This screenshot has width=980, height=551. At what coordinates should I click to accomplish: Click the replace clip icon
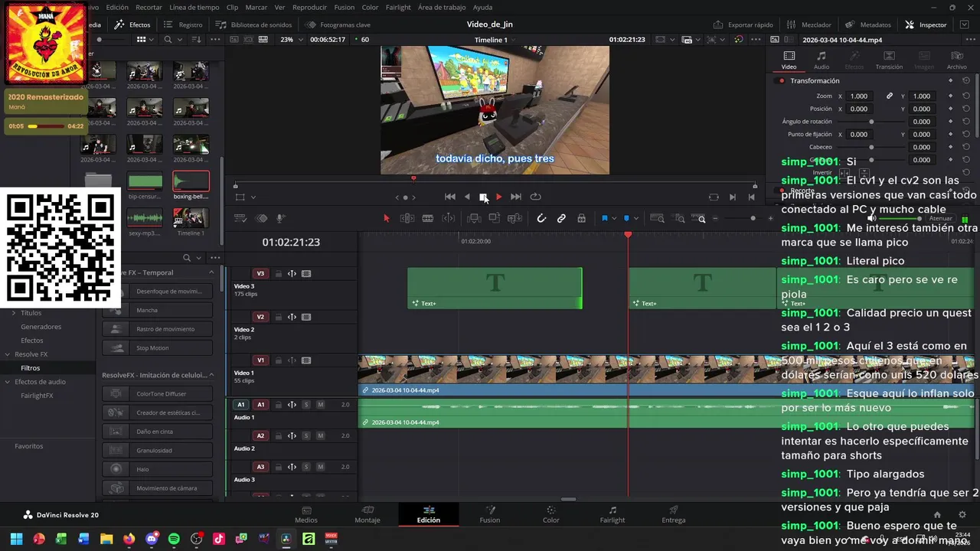point(515,219)
